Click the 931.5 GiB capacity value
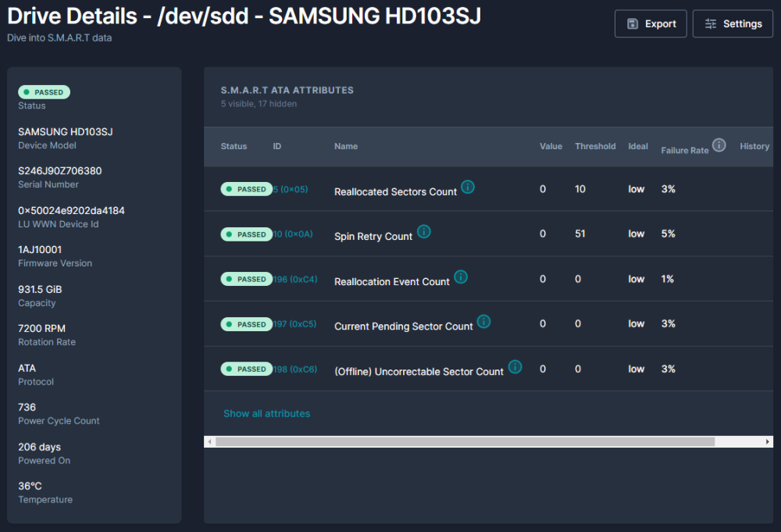 pyautogui.click(x=40, y=289)
